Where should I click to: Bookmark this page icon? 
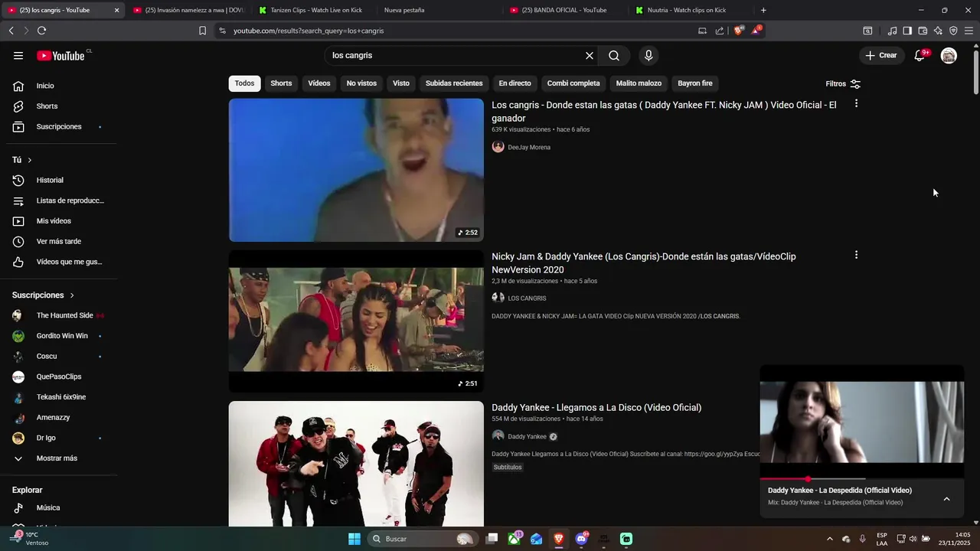click(202, 31)
